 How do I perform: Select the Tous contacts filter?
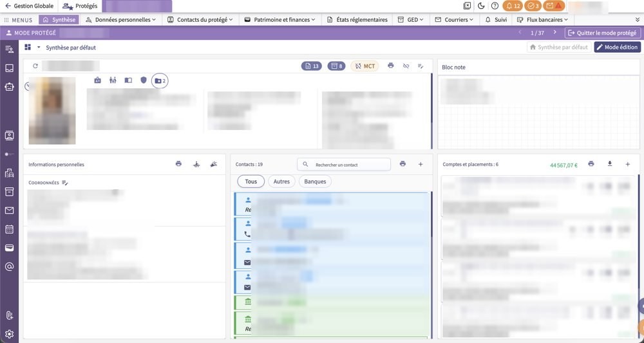pyautogui.click(x=251, y=181)
